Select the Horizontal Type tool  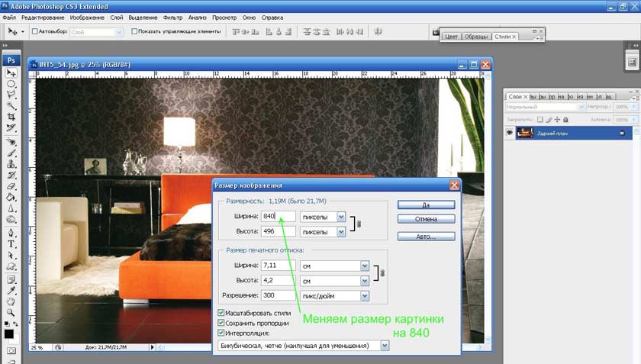click(11, 244)
